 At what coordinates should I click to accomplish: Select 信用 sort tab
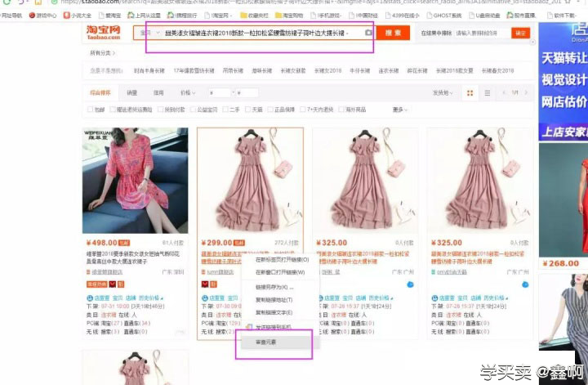(158, 92)
